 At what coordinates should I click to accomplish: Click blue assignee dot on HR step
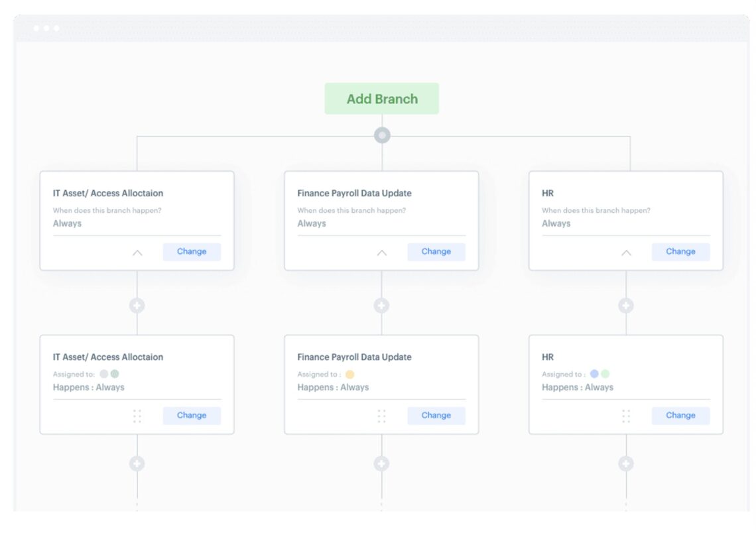(594, 374)
